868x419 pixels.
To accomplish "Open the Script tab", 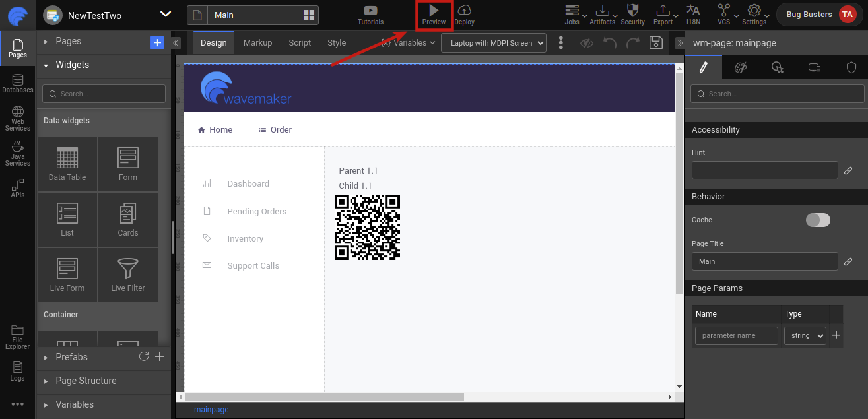I will pyautogui.click(x=300, y=42).
